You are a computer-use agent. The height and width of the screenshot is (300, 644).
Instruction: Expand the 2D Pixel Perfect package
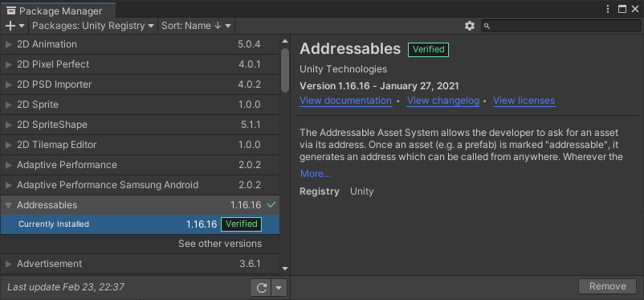[x=8, y=64]
